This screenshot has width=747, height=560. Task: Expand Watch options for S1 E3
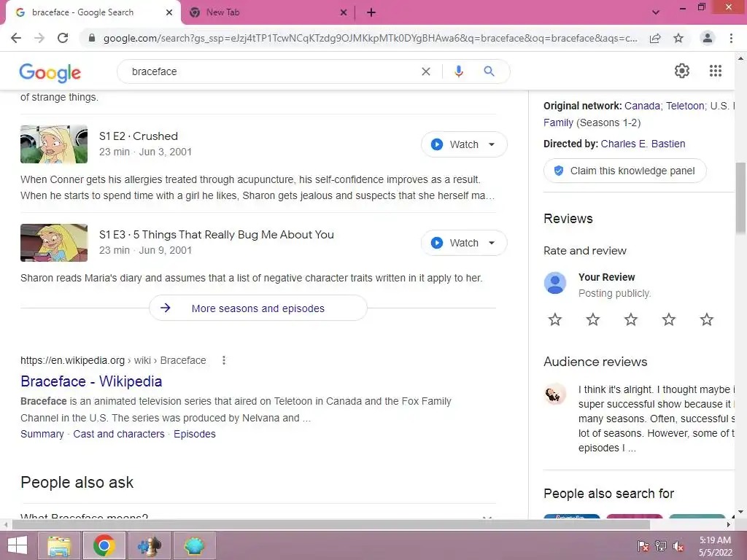click(492, 243)
